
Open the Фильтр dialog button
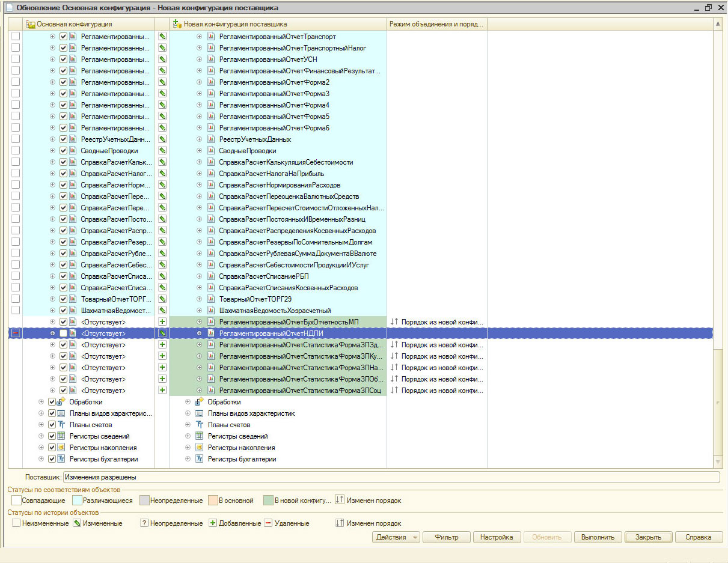(445, 537)
